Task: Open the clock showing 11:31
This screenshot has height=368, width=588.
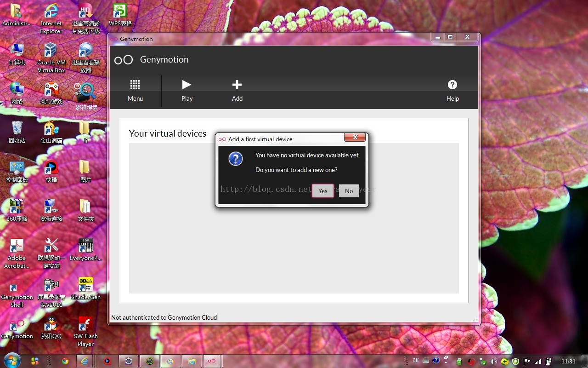Action: pyautogui.click(x=568, y=362)
